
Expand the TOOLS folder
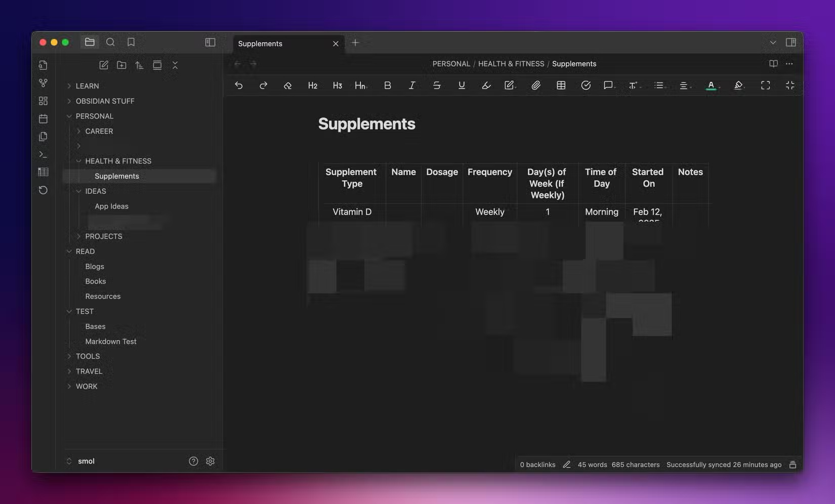click(69, 356)
